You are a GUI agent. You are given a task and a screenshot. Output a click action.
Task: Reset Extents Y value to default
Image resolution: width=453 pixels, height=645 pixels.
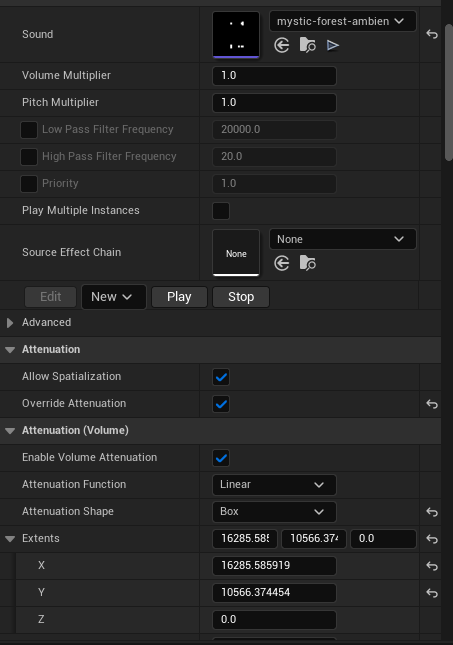[432, 593]
